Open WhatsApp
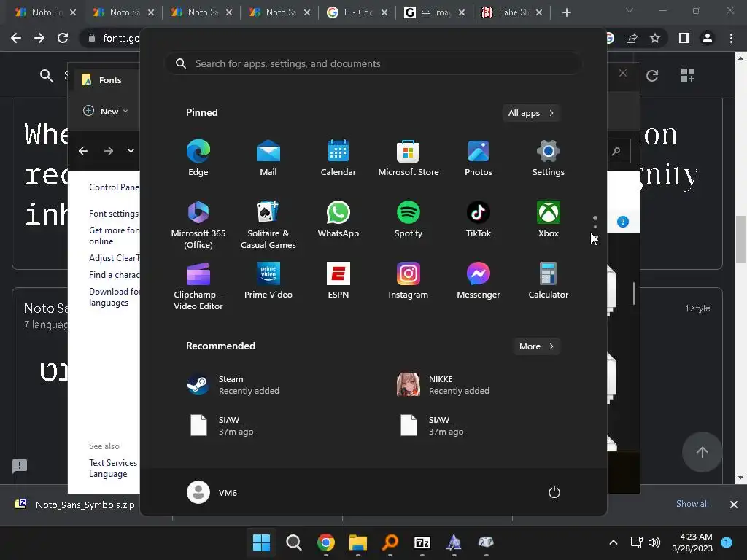Viewport: 747px width, 560px height. tap(338, 219)
